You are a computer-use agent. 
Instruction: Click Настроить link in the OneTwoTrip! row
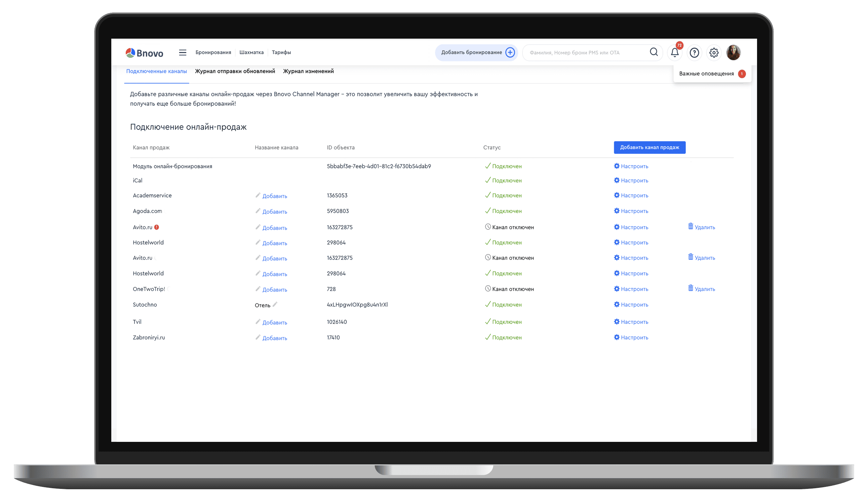tap(634, 289)
